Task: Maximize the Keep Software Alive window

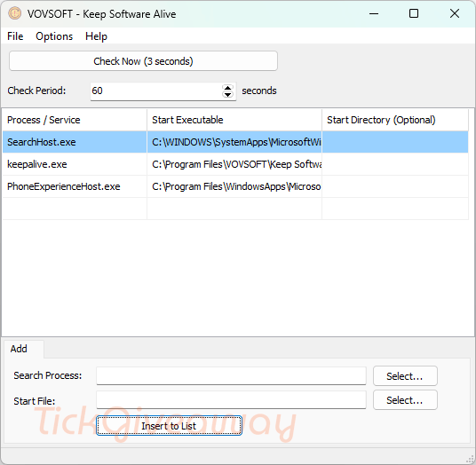Action: pos(414,13)
